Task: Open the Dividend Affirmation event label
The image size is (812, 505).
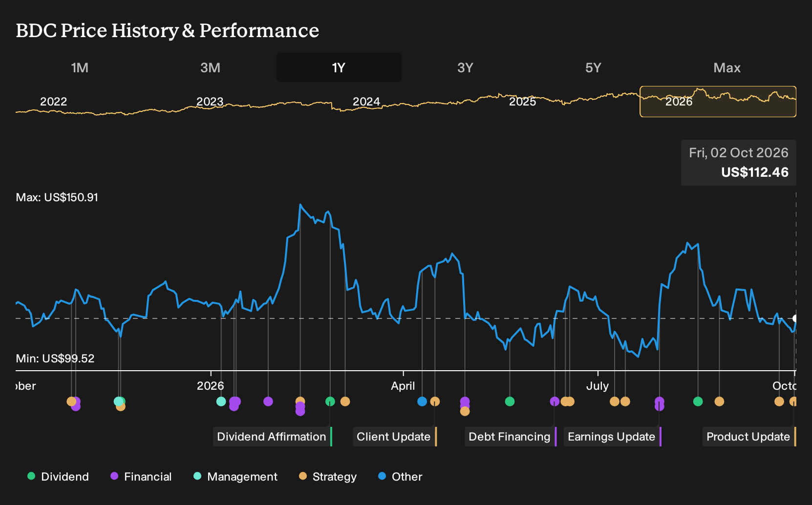Action: click(x=273, y=437)
